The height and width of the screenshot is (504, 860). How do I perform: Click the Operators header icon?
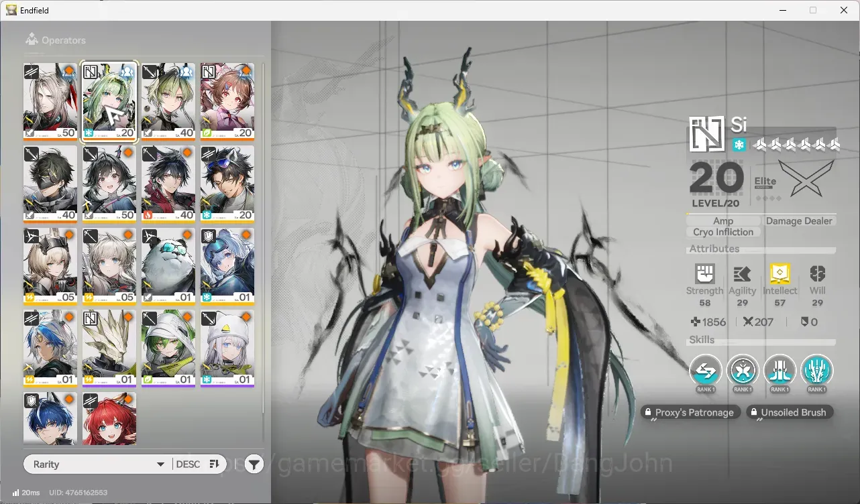pyautogui.click(x=31, y=40)
